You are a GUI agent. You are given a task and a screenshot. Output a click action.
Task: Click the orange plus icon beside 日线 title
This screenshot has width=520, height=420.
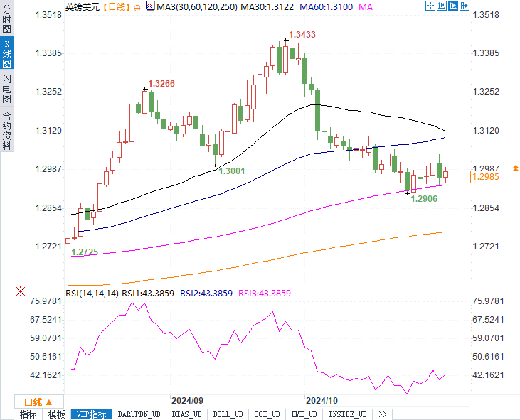point(137,7)
